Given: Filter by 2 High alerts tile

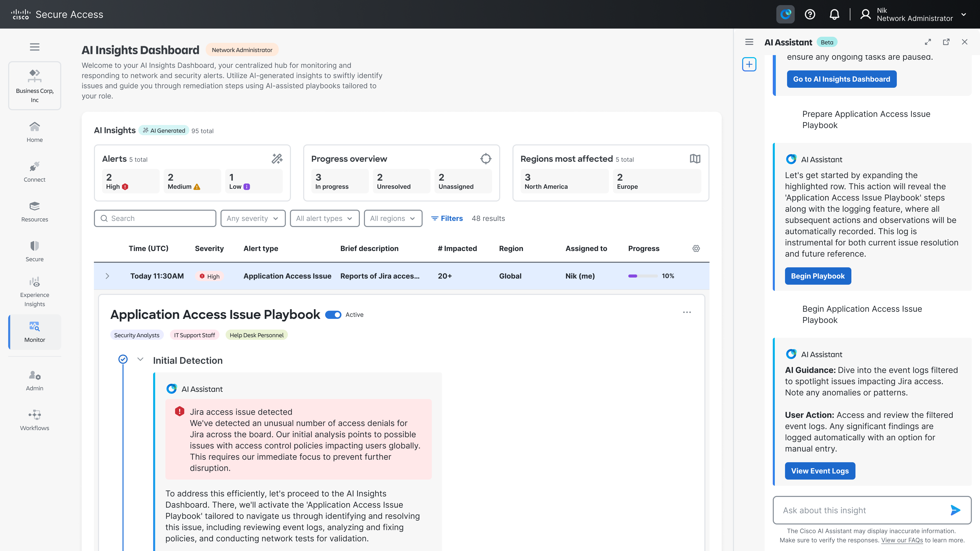Looking at the screenshot, I should [x=130, y=181].
